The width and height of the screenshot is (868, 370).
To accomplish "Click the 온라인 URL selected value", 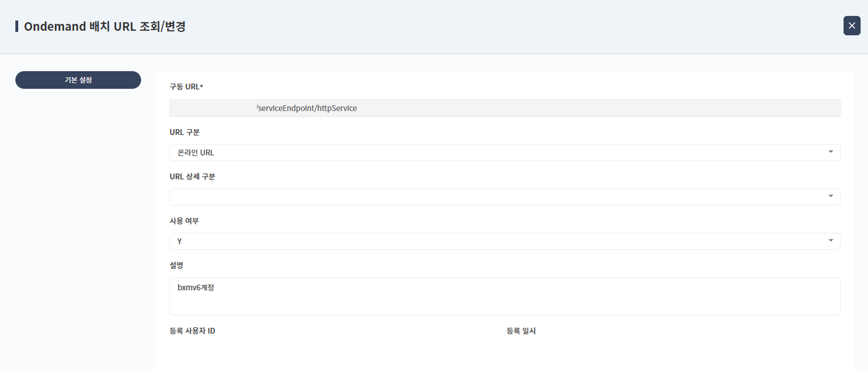I will click(x=196, y=153).
